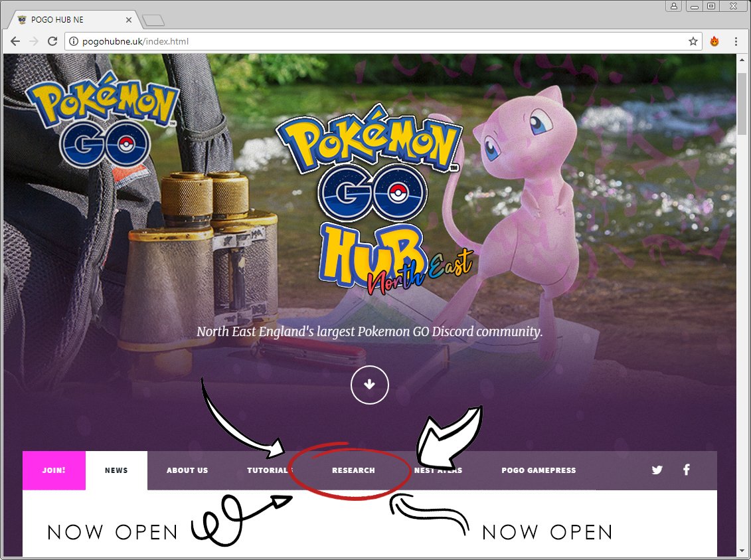Bookmark this page with the star icon
The width and height of the screenshot is (751, 560).
click(693, 41)
